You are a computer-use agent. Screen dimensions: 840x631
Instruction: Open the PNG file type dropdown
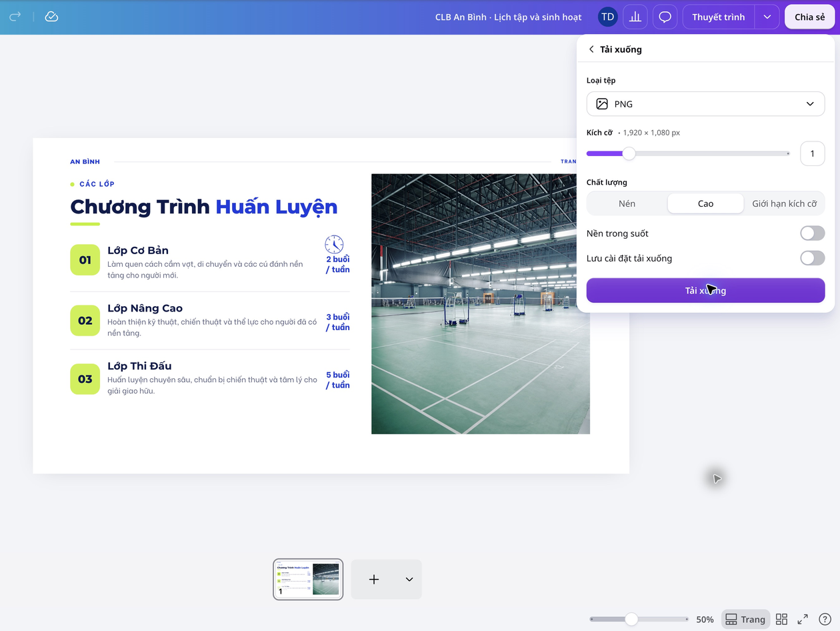tap(705, 104)
